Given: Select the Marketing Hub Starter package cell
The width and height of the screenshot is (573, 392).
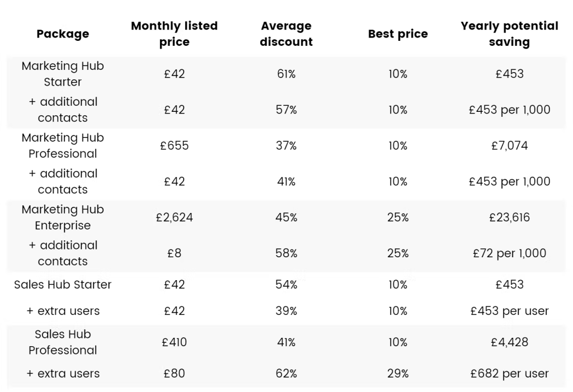Looking at the screenshot, I should [63, 74].
